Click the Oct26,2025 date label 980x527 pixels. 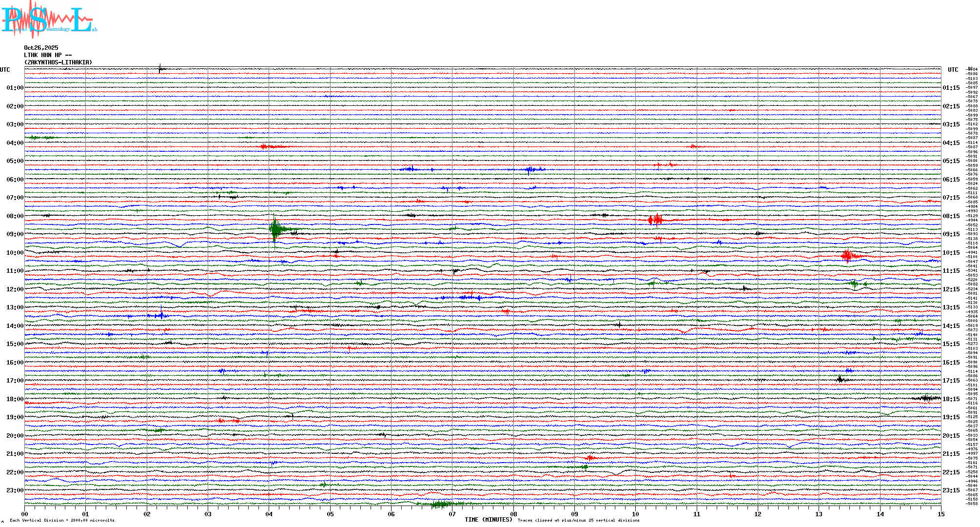[41, 48]
